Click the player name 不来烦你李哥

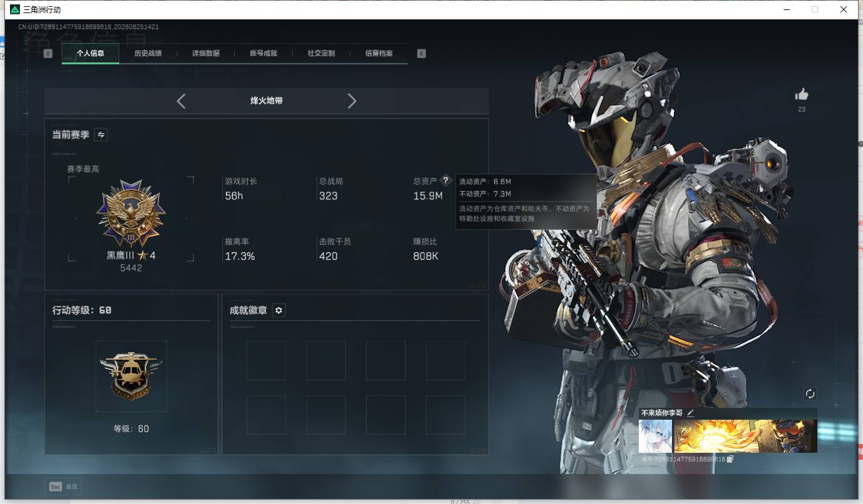[x=662, y=413]
